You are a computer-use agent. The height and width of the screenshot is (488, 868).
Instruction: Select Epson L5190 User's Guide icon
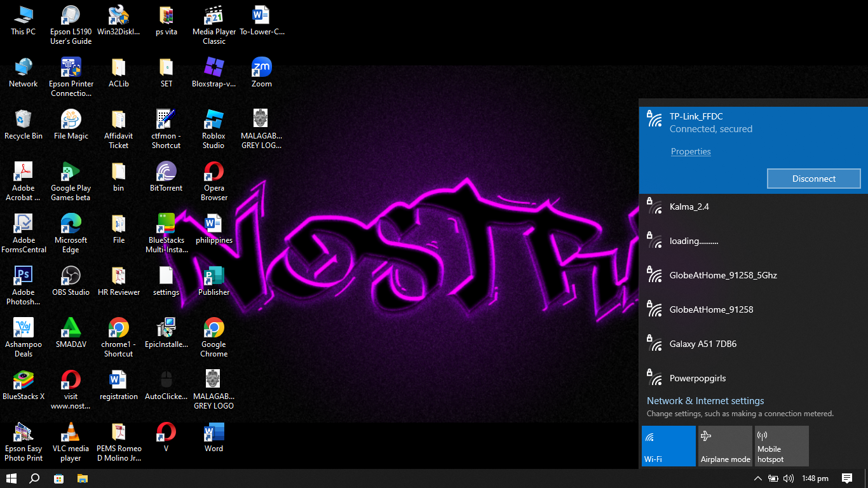tap(71, 25)
